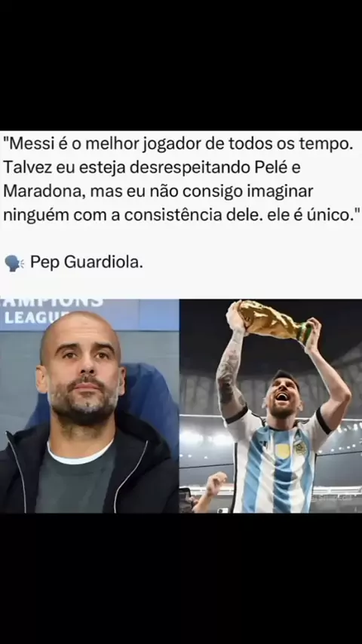
Task: Click the quote's first line starting "Messi é"
Action: coord(179,144)
